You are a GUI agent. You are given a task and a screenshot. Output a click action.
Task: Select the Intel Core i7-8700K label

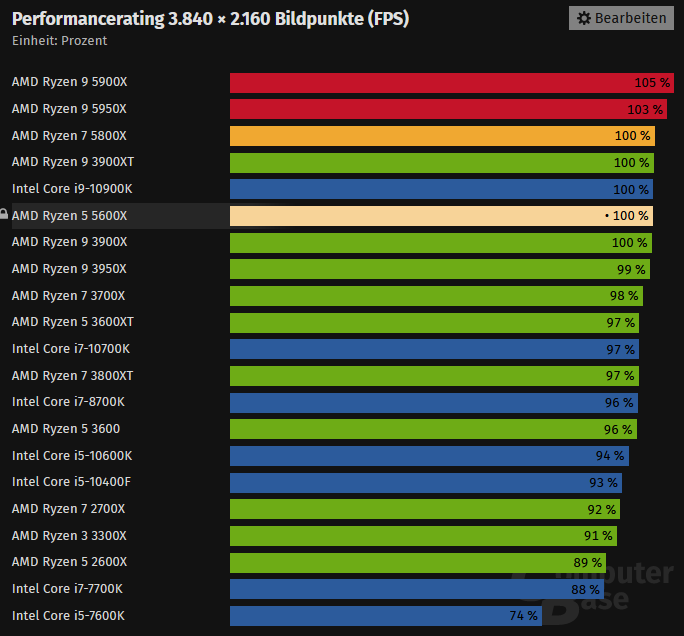pyautogui.click(x=68, y=402)
